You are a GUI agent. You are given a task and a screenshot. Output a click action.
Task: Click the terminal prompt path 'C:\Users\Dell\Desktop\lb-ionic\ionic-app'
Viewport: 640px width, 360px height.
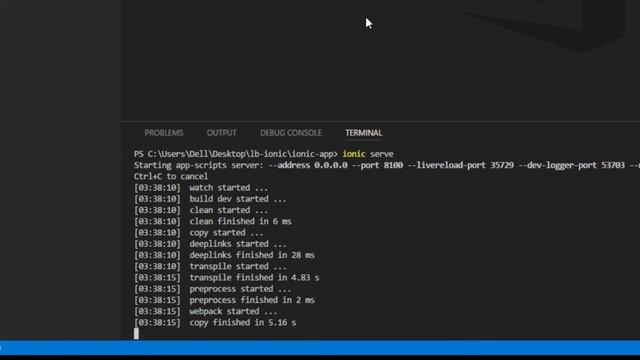pos(240,154)
